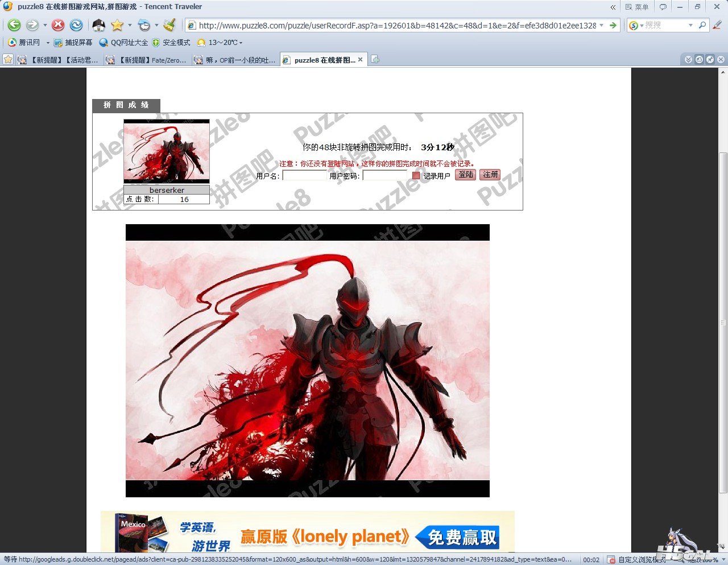Expand the search box history dropdown
Viewport: 728px width, 565px height.
pos(690,25)
